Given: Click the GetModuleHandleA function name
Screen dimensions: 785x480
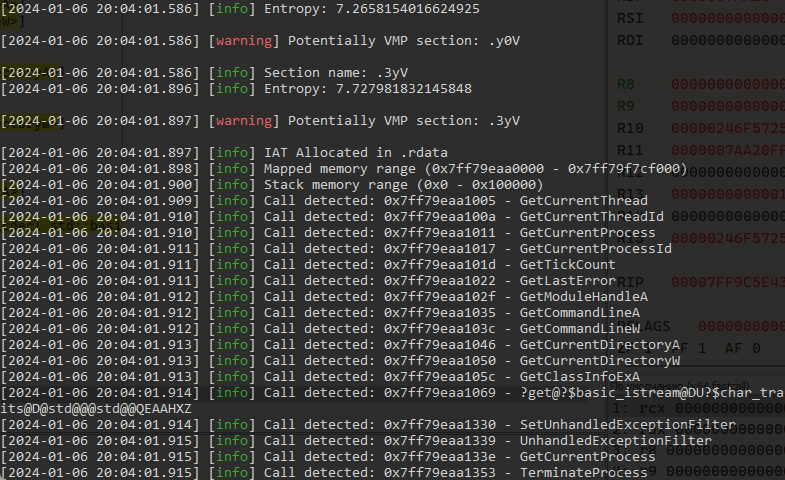Looking at the screenshot, I should (584, 297).
